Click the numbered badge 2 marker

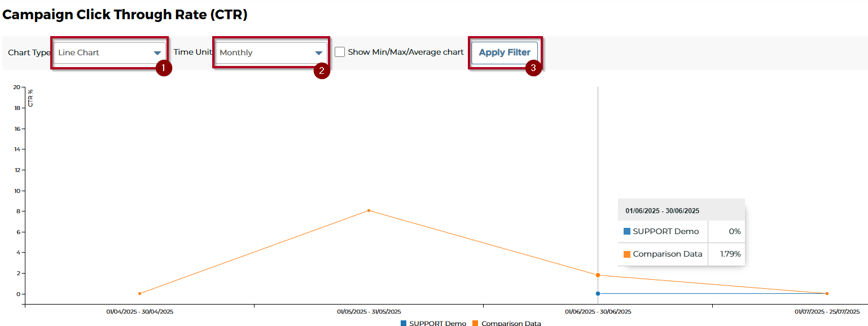pyautogui.click(x=322, y=71)
